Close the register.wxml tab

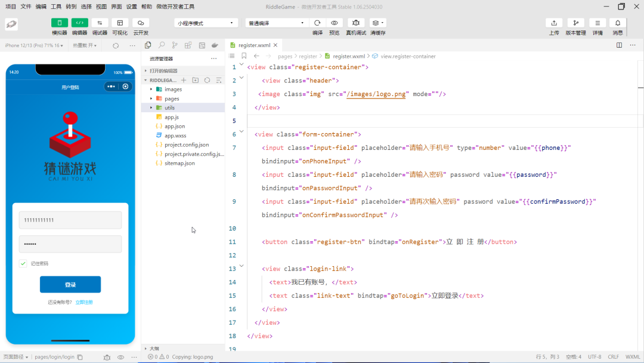[275, 45]
